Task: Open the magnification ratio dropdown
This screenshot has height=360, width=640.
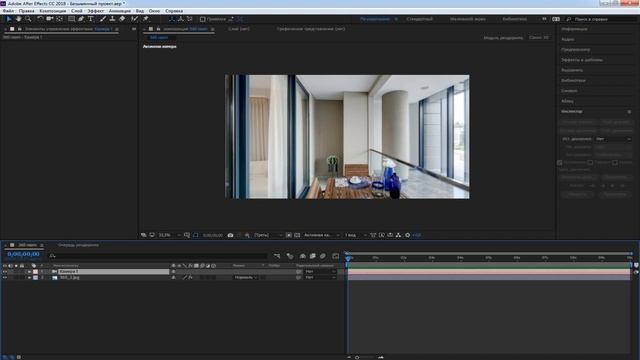Action: coord(169,235)
